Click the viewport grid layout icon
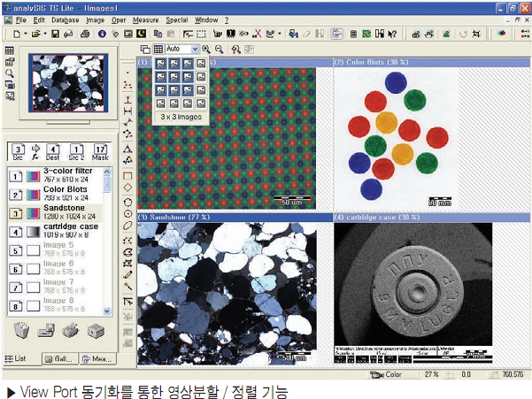The height and width of the screenshot is (399, 532). click(x=158, y=50)
